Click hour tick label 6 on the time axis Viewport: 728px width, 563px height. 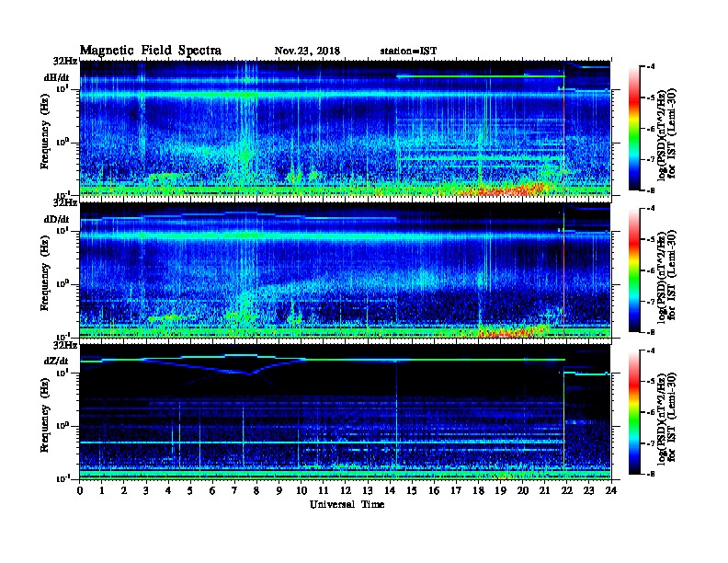tap(212, 491)
